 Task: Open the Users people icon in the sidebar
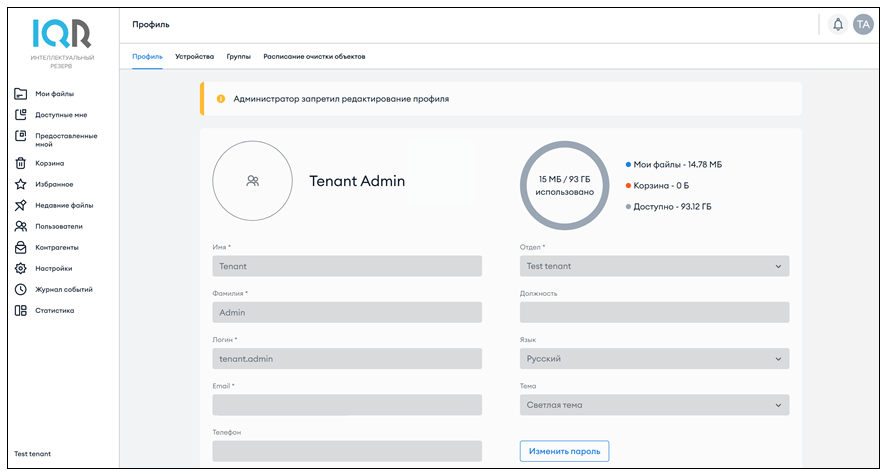point(21,226)
